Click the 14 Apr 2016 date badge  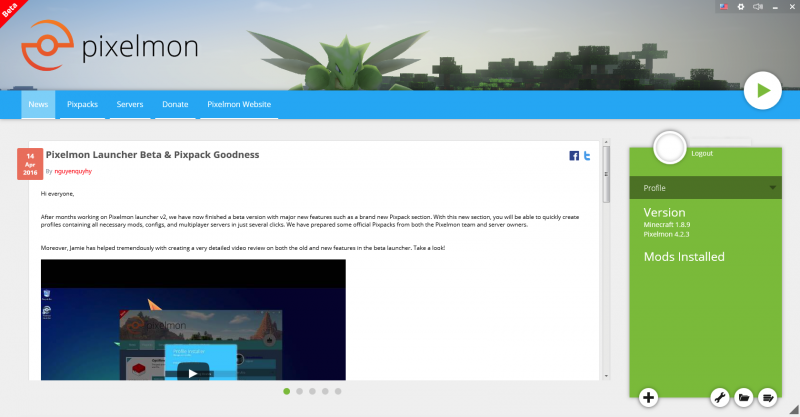pos(30,164)
